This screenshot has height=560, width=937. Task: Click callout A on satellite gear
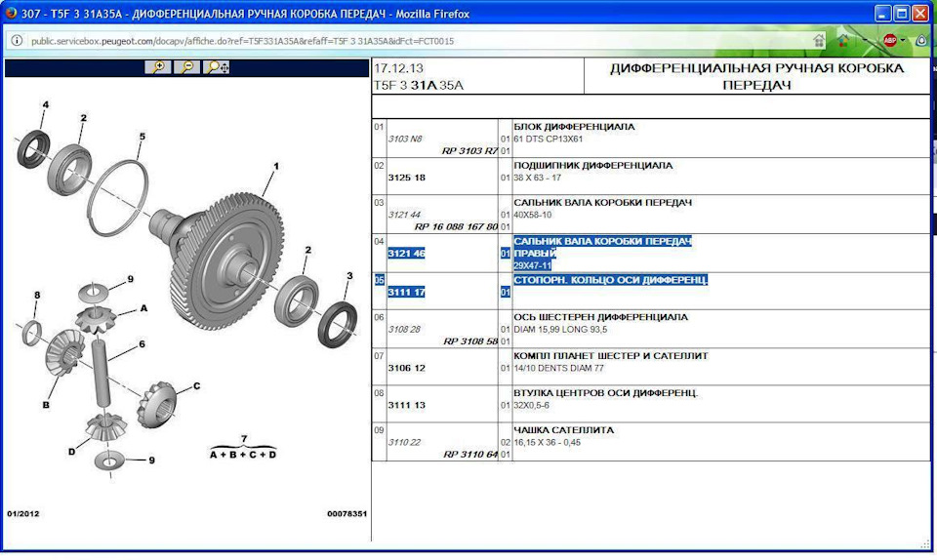(x=143, y=308)
